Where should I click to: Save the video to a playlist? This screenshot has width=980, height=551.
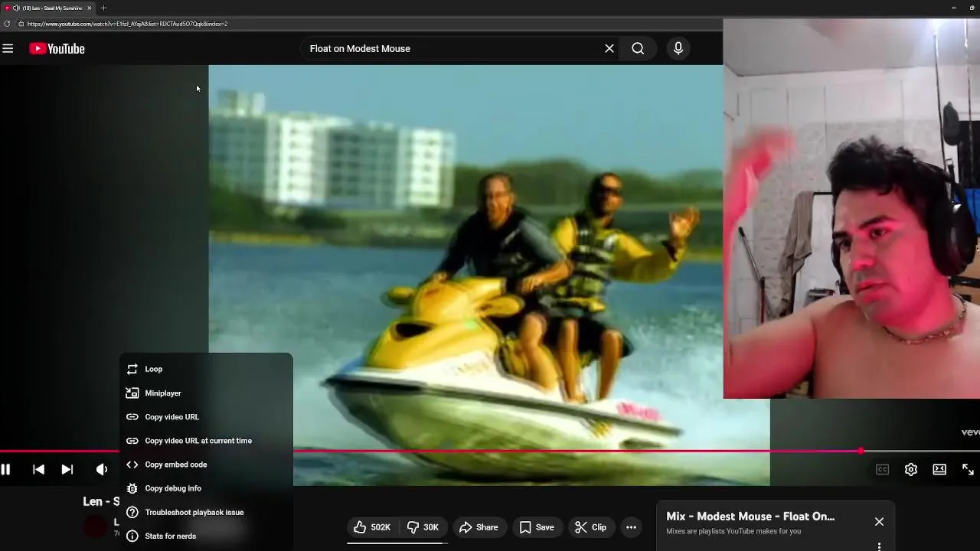(537, 527)
